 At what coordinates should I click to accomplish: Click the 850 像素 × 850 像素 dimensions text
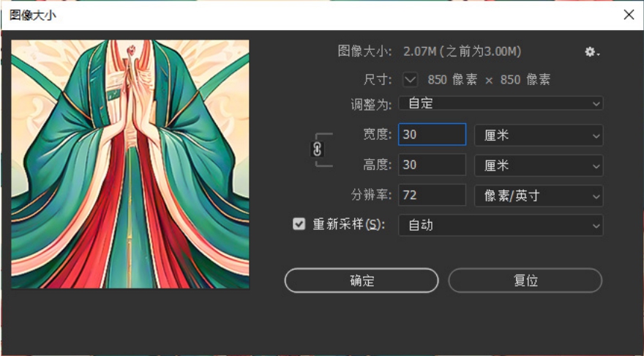click(x=489, y=79)
